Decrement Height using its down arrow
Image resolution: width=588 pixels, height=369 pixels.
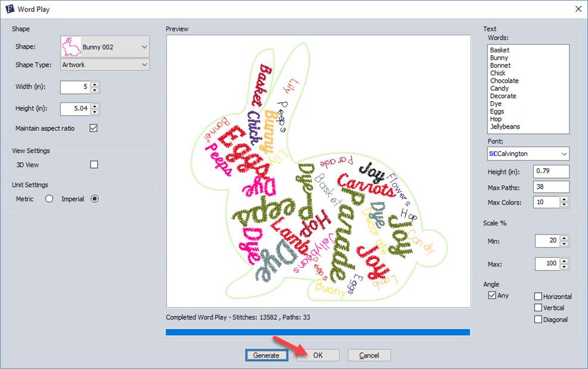[x=96, y=111]
